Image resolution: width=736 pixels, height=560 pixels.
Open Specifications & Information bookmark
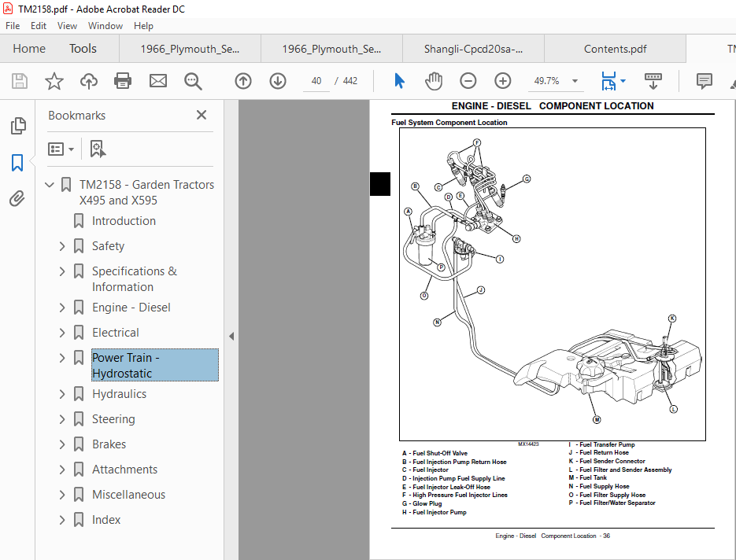(135, 279)
